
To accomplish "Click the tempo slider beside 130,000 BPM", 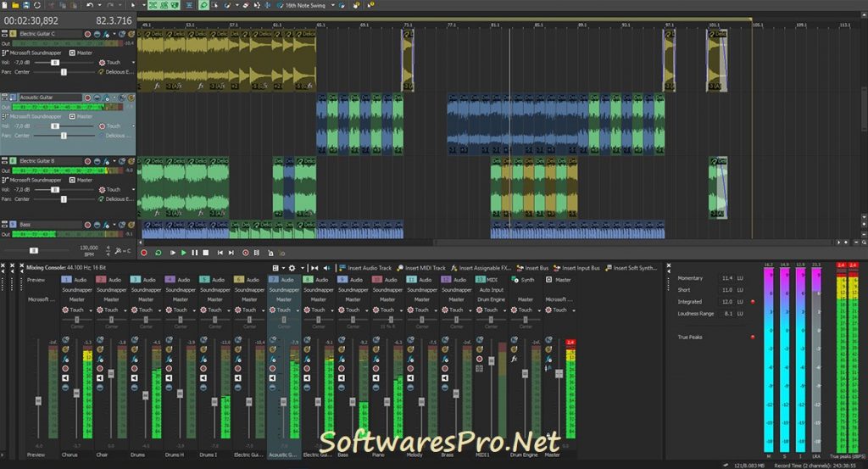I will [34, 251].
